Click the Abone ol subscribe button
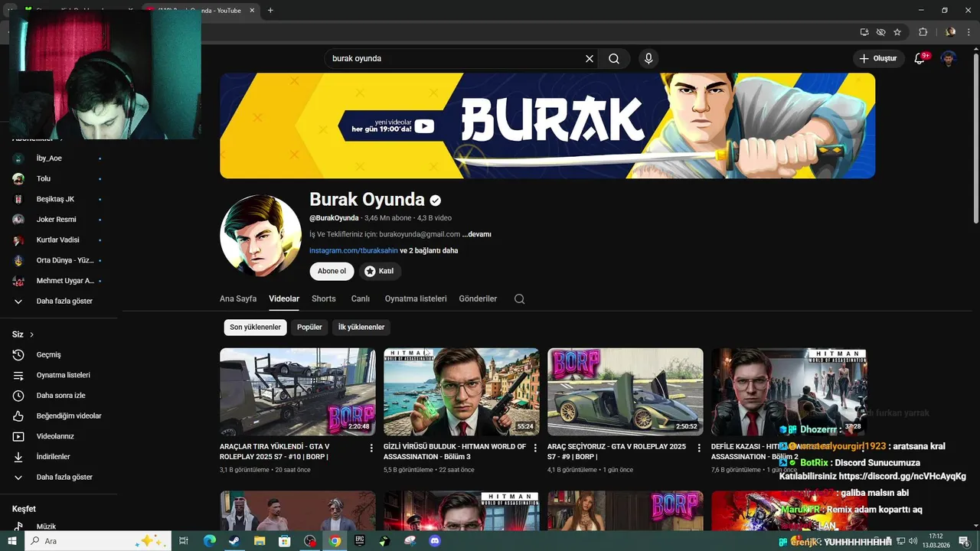Viewport: 980px width, 551px height. pos(332,271)
